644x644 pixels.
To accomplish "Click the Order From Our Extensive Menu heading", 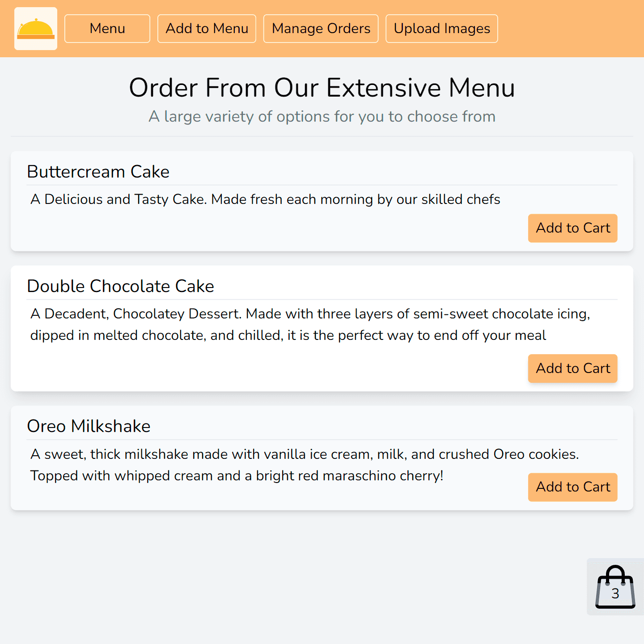I will [322, 88].
